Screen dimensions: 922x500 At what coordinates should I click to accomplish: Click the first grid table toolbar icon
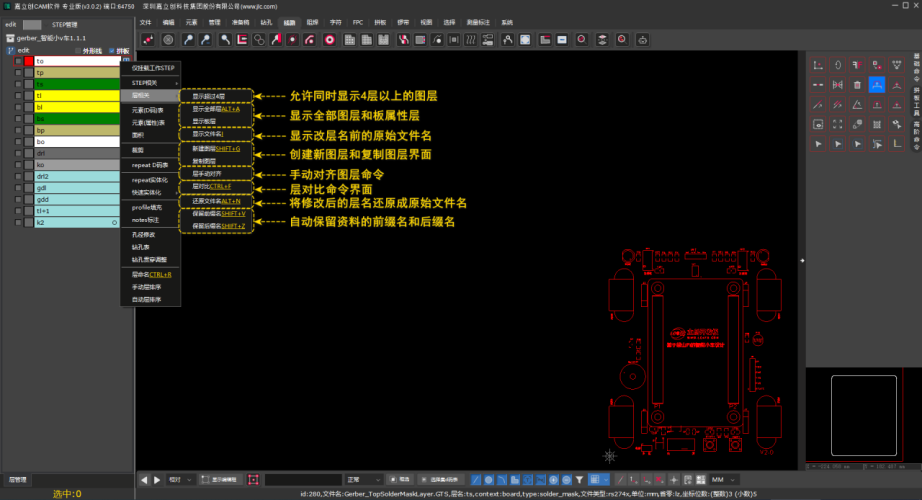349,40
